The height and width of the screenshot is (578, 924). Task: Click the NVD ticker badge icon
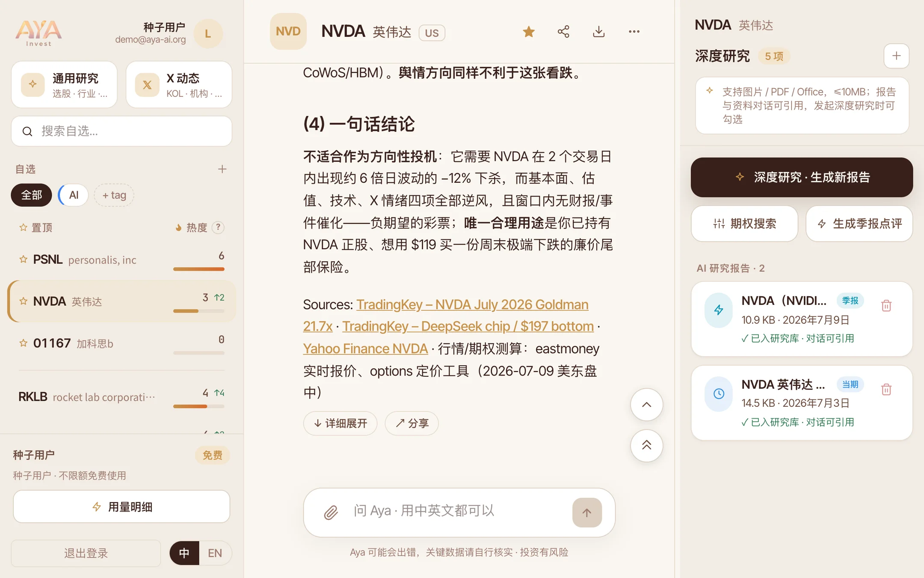[x=288, y=31]
